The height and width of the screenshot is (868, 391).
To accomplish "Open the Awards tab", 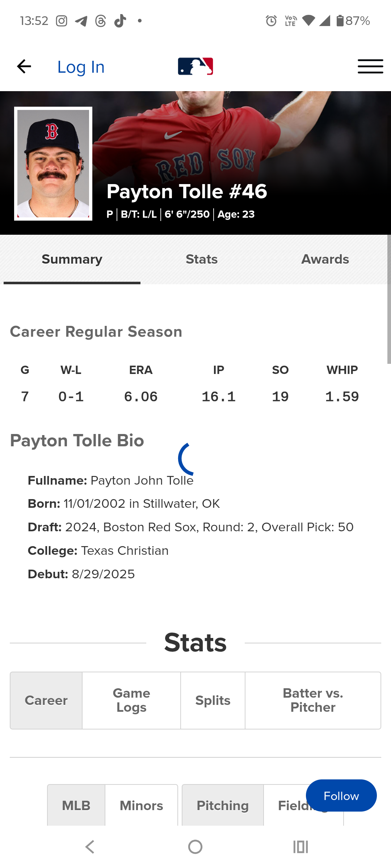I will pos(325,259).
